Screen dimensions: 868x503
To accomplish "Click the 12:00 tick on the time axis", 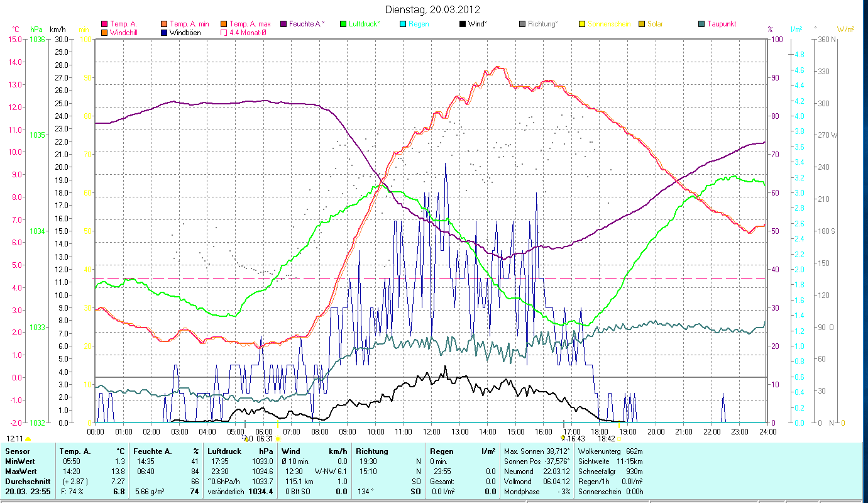I will [x=432, y=432].
